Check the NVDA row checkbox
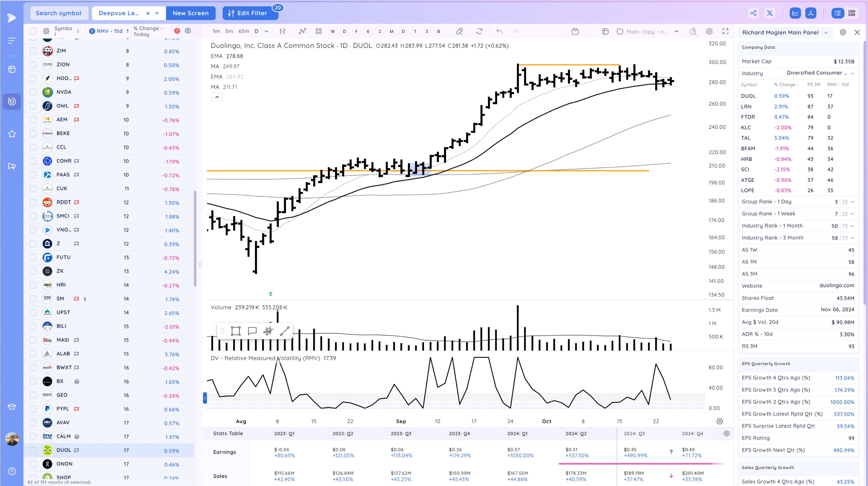 pyautogui.click(x=33, y=92)
